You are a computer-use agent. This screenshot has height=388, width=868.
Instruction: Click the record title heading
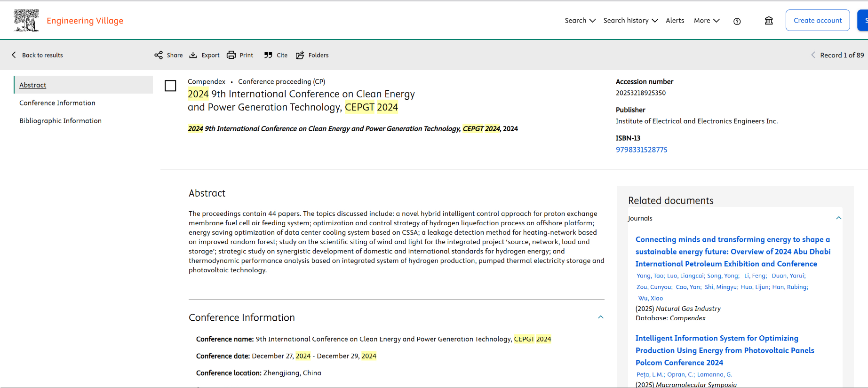click(x=301, y=101)
